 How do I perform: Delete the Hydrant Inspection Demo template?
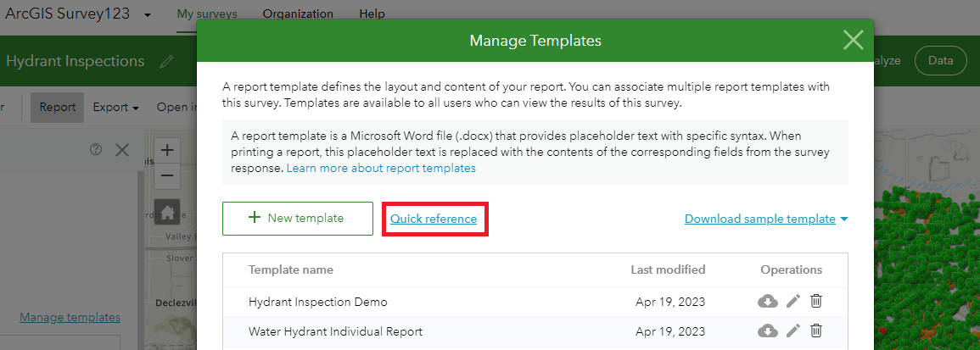coord(816,302)
